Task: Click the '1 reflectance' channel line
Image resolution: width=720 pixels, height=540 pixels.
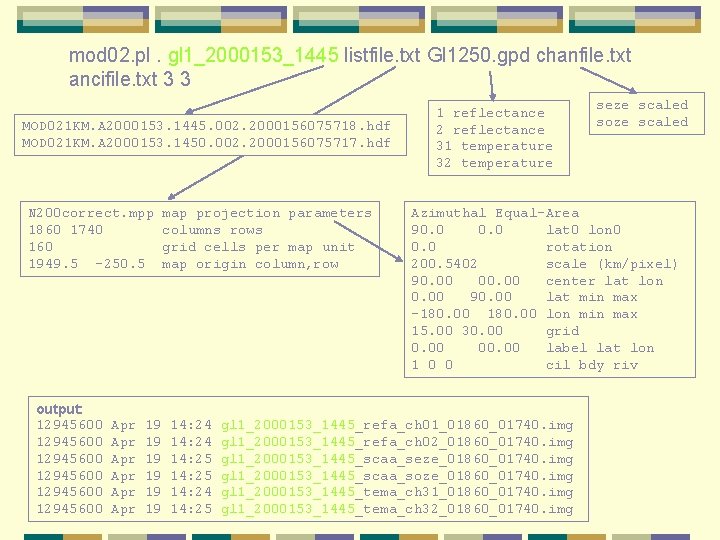Action: (490, 113)
